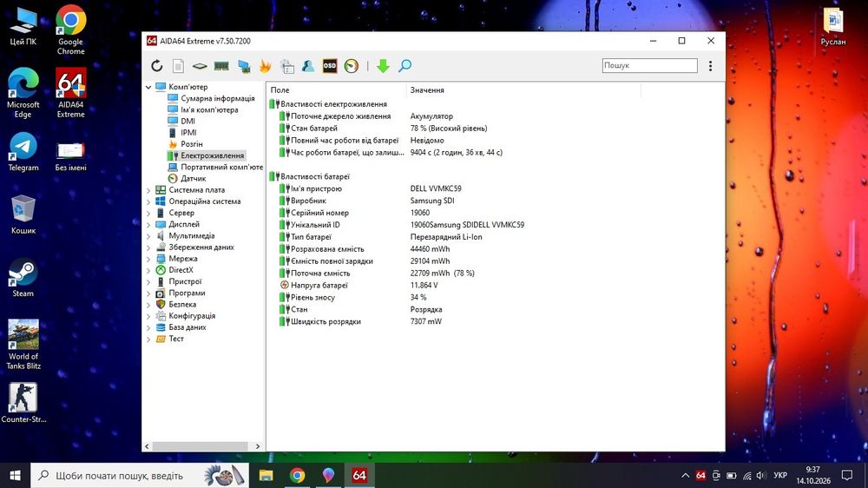
Task: Click the Пошук search field
Action: (x=649, y=65)
